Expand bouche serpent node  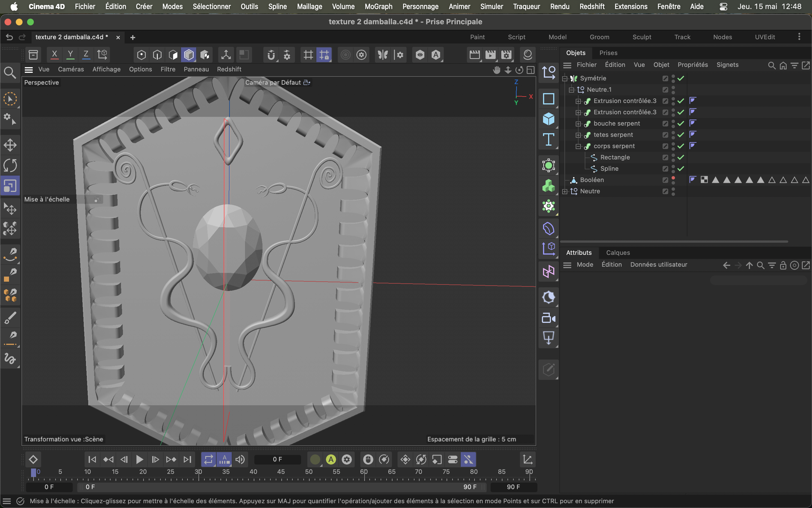point(579,124)
